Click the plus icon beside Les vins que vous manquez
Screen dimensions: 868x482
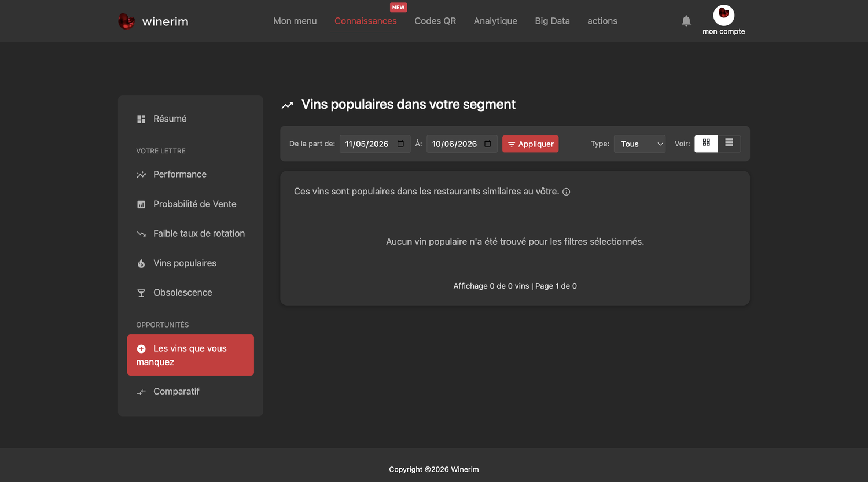click(141, 349)
